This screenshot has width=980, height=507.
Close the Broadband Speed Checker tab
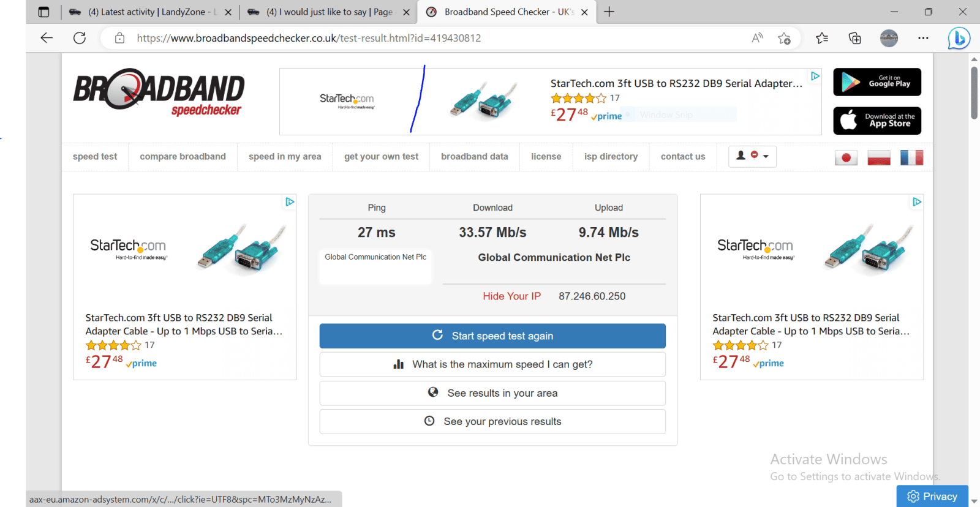point(584,12)
